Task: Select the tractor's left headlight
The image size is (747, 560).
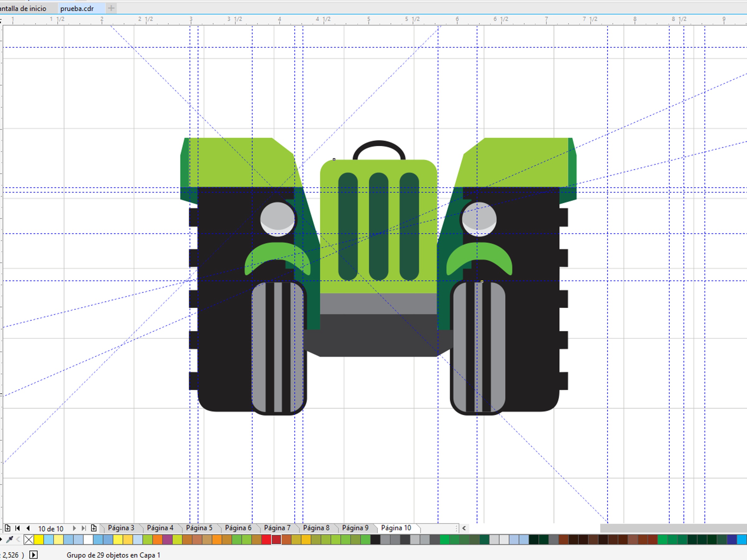Action: click(278, 219)
